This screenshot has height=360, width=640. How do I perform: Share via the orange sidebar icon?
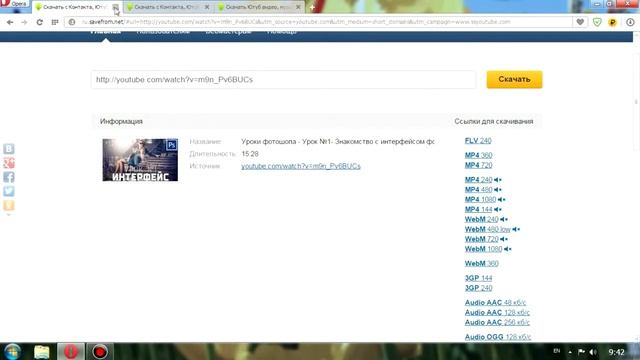9,205
